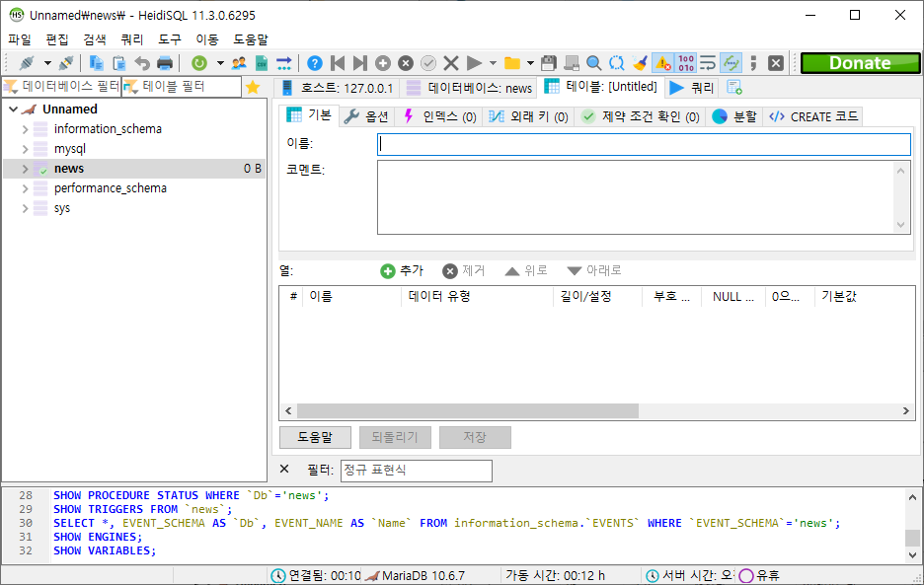
Task: Expand the news database node
Action: point(25,169)
